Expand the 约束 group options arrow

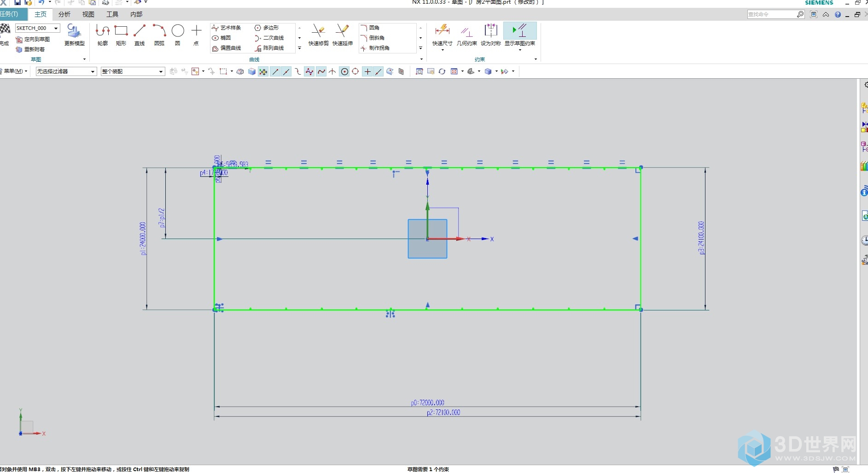click(536, 59)
